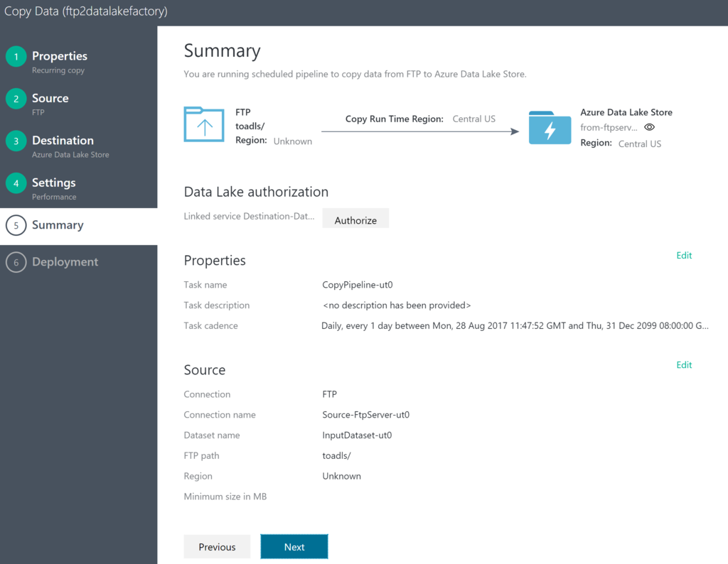Viewport: 728px width, 564px height.
Task: Click the truncated from-ftpserv... destination name
Action: [609, 128]
